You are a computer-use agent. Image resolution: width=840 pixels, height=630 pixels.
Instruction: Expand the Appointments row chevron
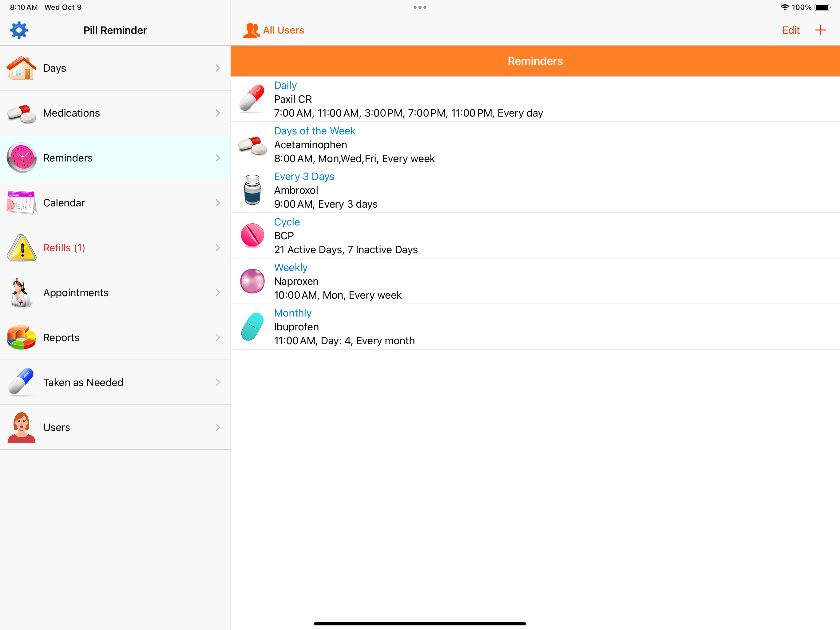pos(218,292)
